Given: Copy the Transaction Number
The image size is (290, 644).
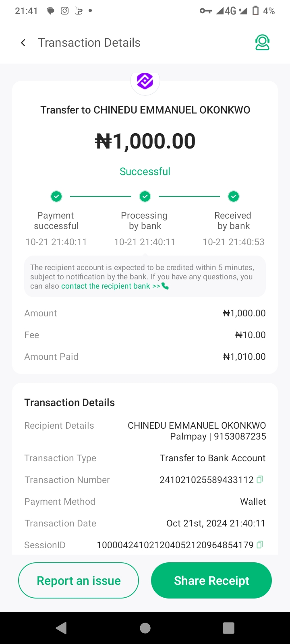Looking at the screenshot, I should click(260, 479).
